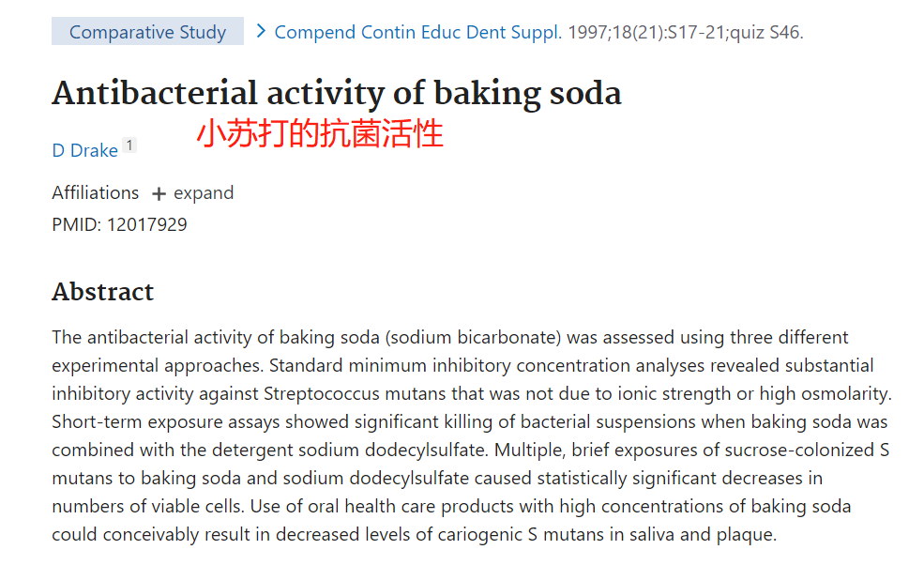This screenshot has width=924, height=565.
Task: Click the chevron icon before the journal name
Action: click(261, 31)
